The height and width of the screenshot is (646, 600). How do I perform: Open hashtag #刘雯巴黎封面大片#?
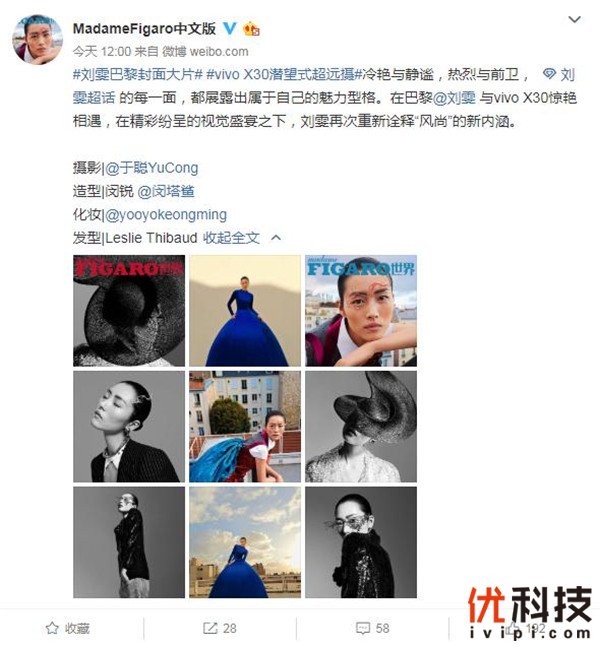tap(138, 75)
